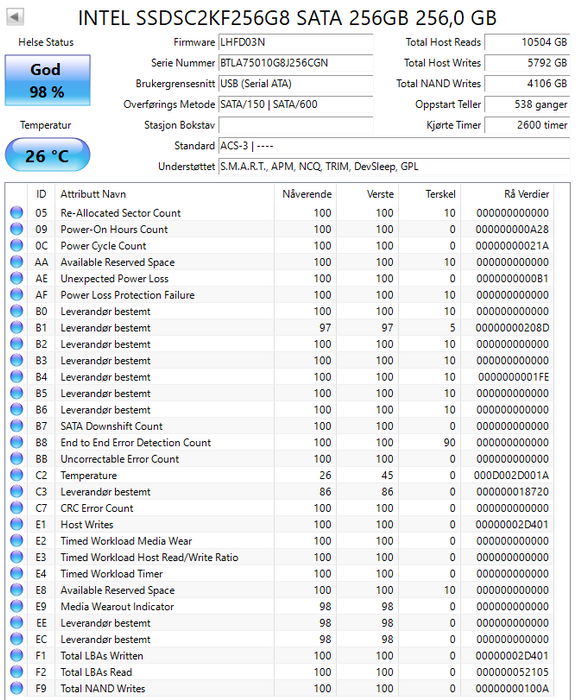Click the 26 °C temperature indicator

click(47, 155)
